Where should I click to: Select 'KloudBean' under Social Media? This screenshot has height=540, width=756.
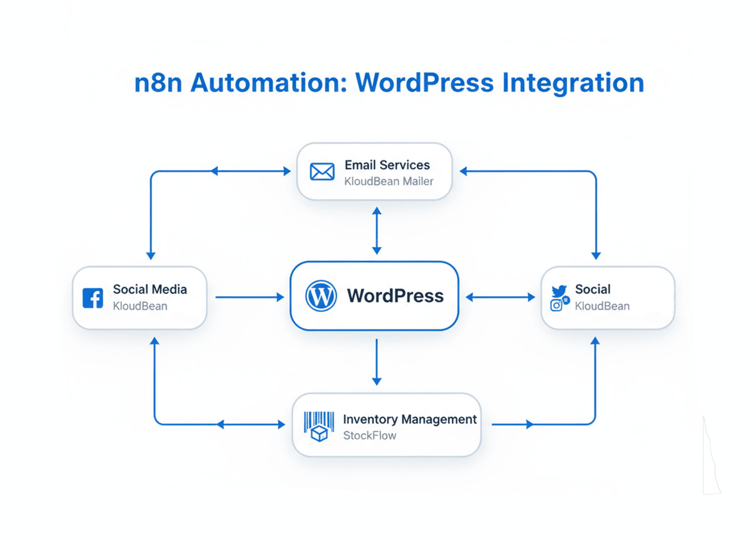pos(140,306)
